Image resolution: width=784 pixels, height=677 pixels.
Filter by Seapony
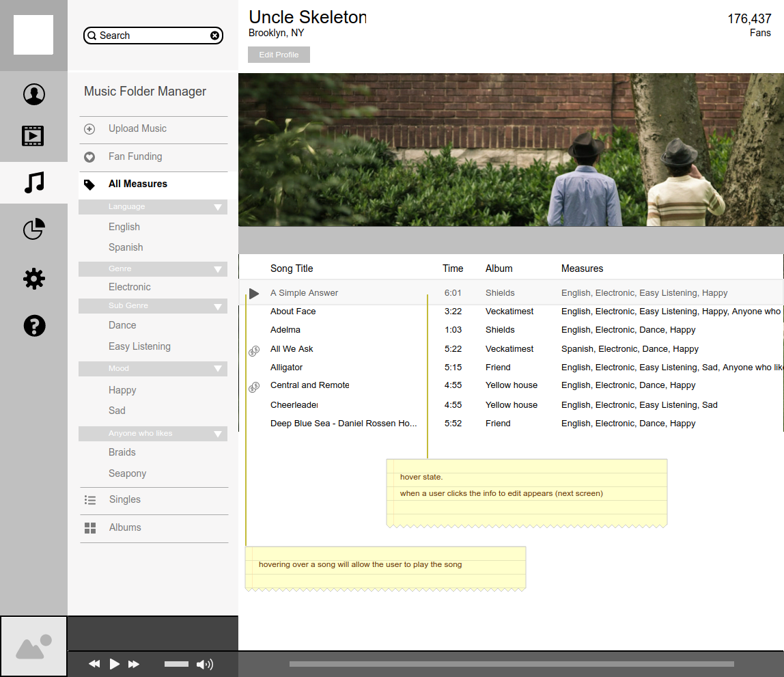(128, 473)
